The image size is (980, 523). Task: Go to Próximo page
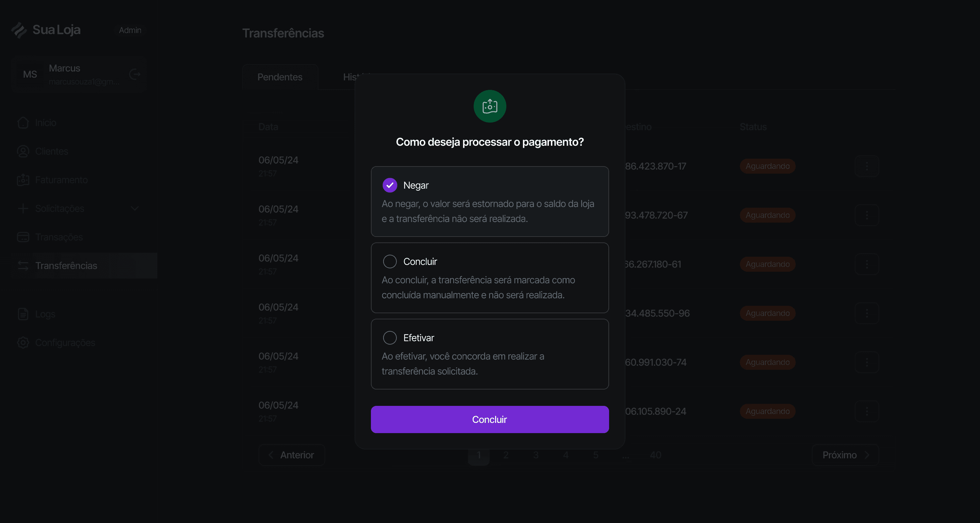pos(845,455)
